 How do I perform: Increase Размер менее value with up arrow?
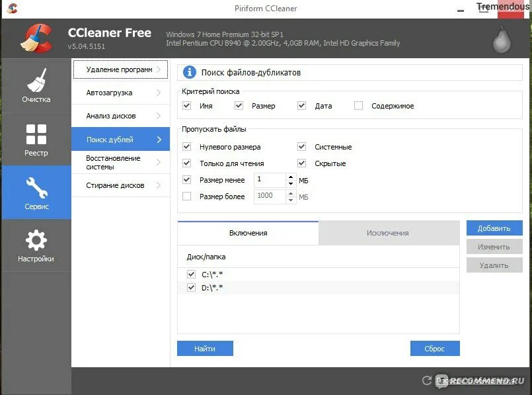click(291, 177)
